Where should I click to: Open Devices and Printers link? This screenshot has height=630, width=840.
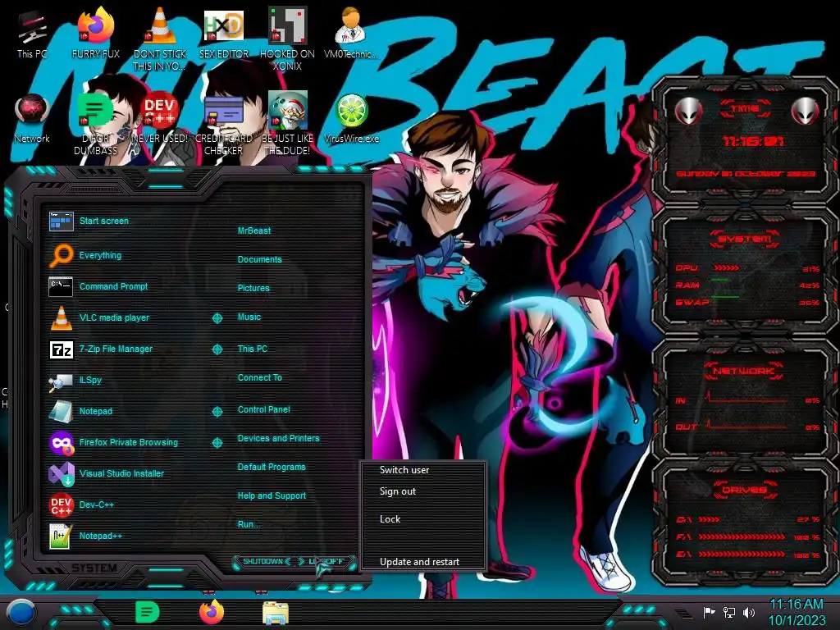coord(278,438)
